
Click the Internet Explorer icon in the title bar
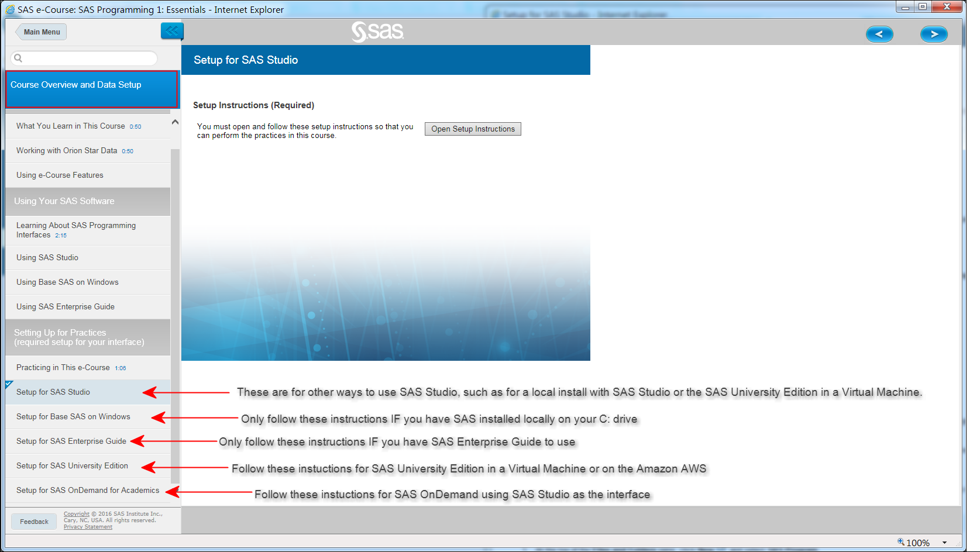pos(9,9)
